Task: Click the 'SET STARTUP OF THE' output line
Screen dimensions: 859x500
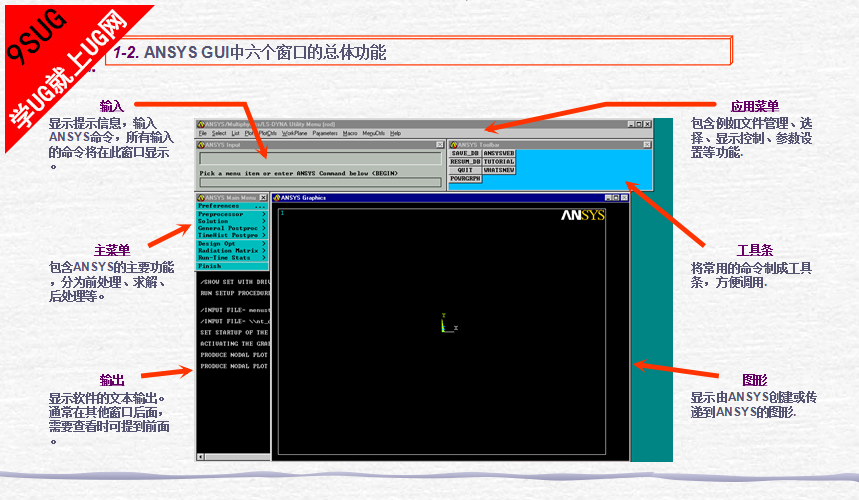Action: [234, 332]
